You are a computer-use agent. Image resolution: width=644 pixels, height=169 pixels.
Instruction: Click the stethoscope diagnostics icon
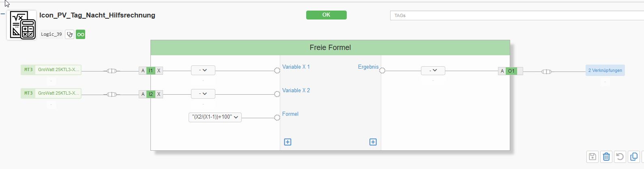pyautogui.click(x=70, y=35)
